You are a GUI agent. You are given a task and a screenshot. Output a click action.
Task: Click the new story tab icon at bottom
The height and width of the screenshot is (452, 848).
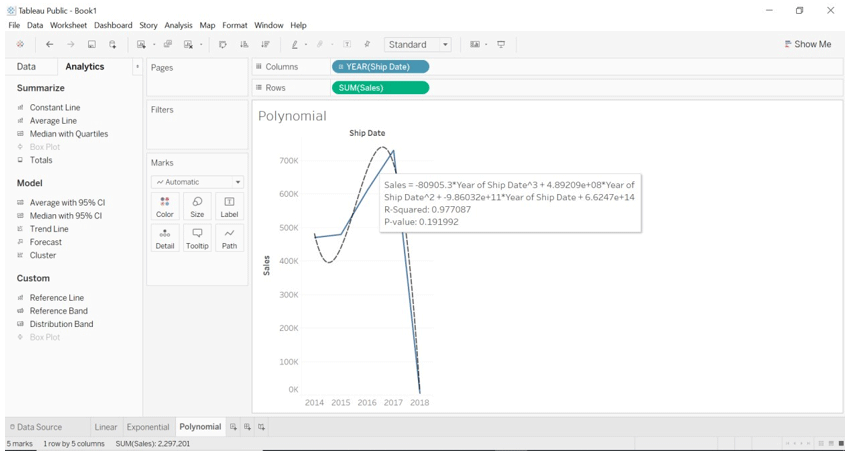coord(261,427)
